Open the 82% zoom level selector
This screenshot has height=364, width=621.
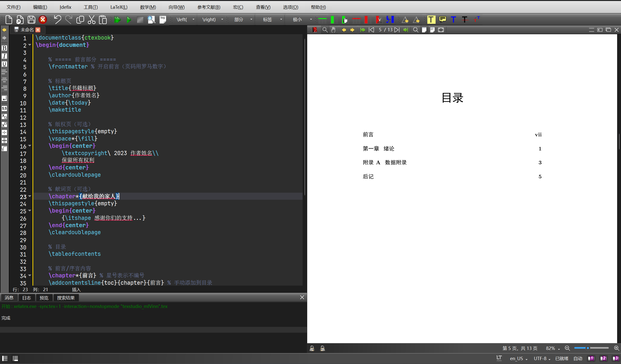553,348
